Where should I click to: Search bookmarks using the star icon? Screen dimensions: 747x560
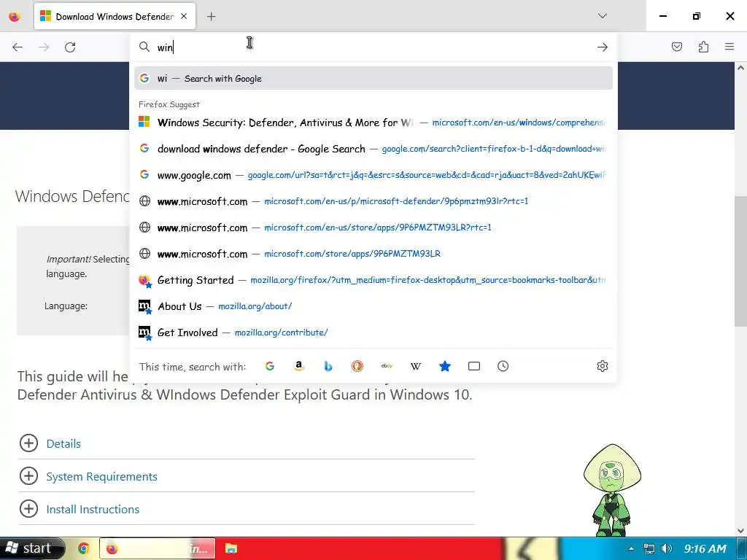point(444,366)
